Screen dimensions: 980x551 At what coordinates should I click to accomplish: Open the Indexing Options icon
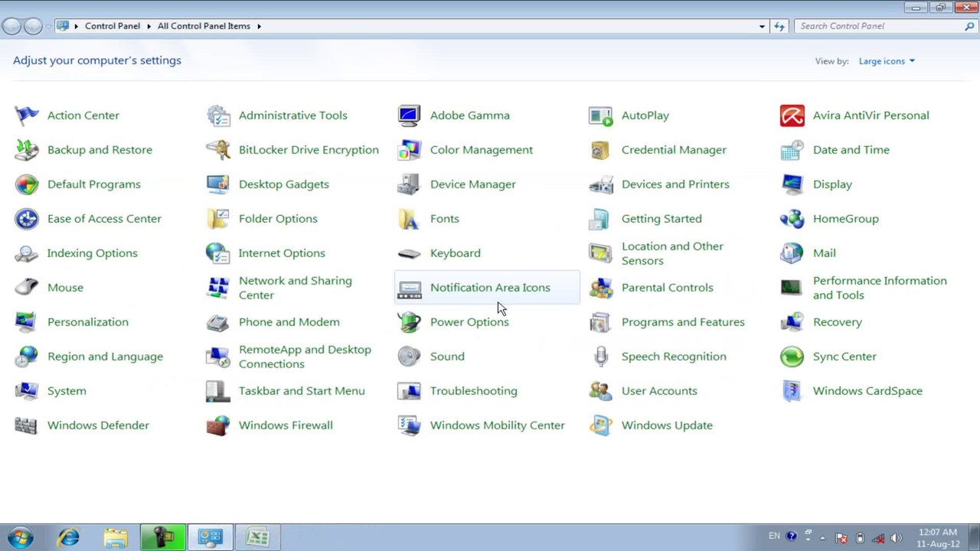pyautogui.click(x=27, y=253)
